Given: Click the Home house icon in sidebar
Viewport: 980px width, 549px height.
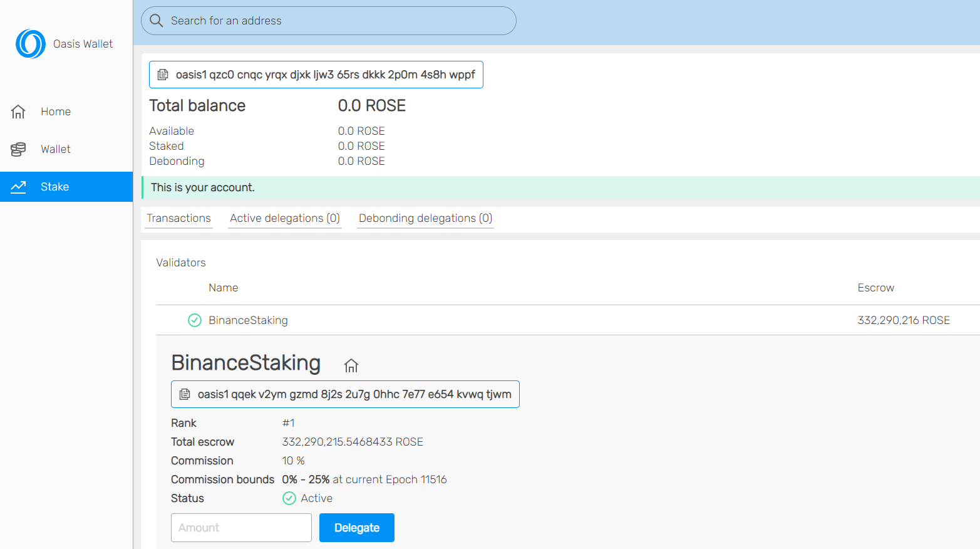Looking at the screenshot, I should 18,112.
